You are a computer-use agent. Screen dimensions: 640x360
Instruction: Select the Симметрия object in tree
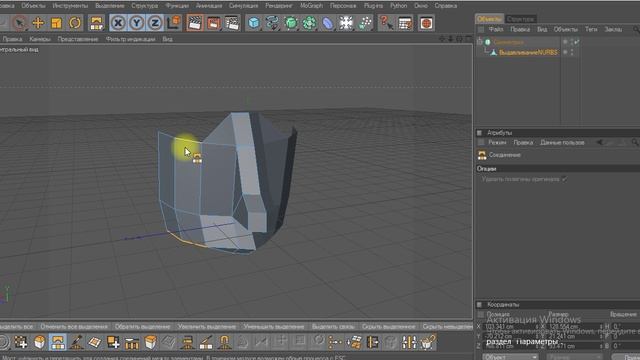tap(508, 42)
